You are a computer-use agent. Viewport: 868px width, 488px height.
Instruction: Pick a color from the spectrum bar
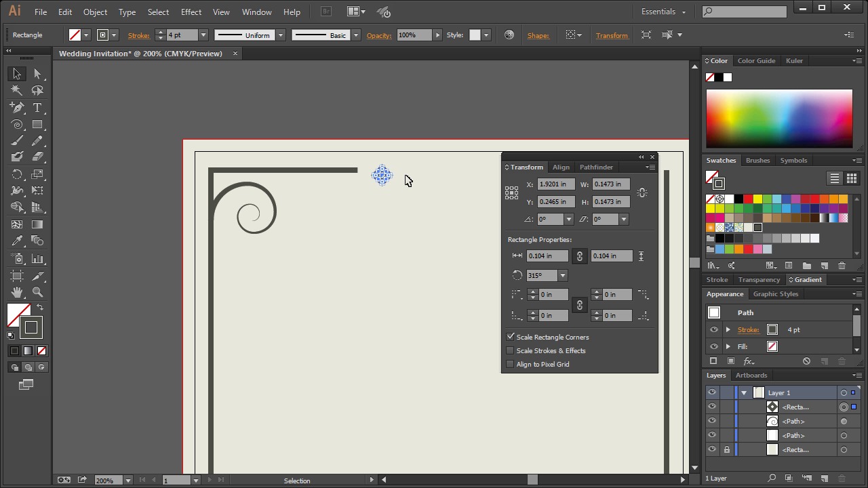click(778, 119)
